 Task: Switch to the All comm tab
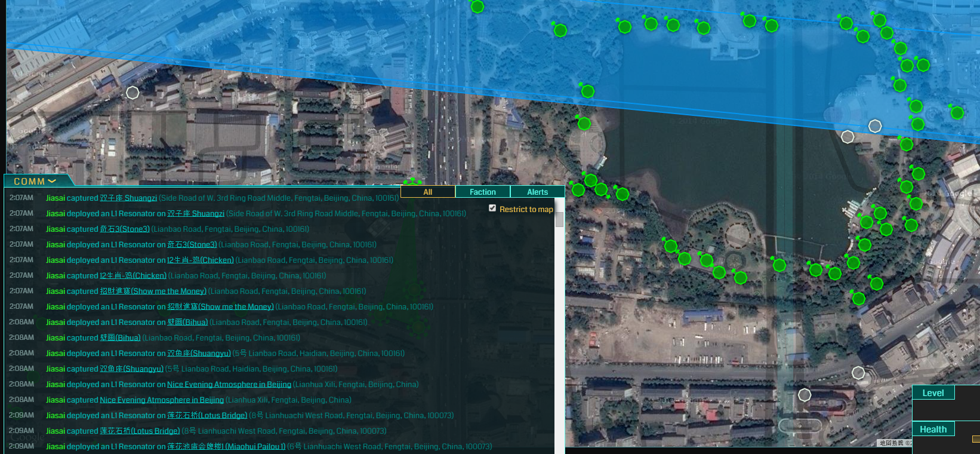pyautogui.click(x=427, y=192)
